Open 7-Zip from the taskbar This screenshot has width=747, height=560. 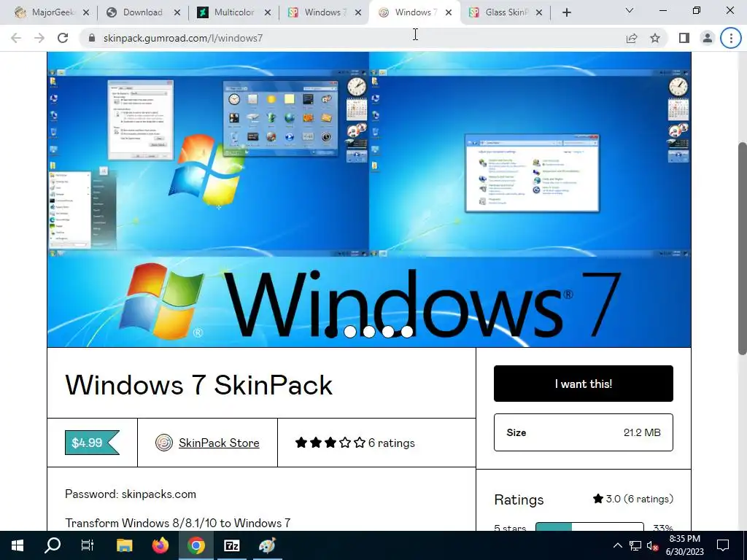[231, 545]
